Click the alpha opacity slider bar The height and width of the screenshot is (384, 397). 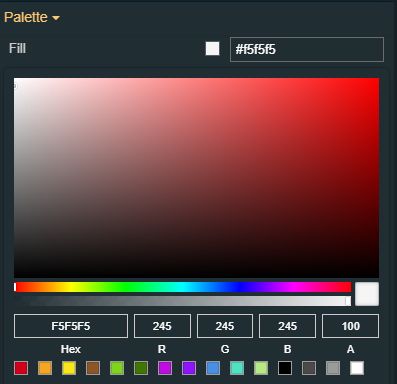(183, 301)
